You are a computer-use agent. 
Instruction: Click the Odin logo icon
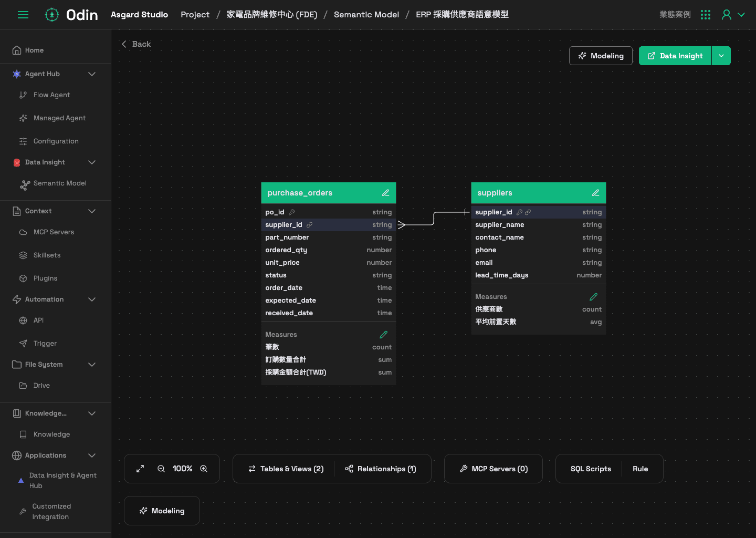(52, 15)
